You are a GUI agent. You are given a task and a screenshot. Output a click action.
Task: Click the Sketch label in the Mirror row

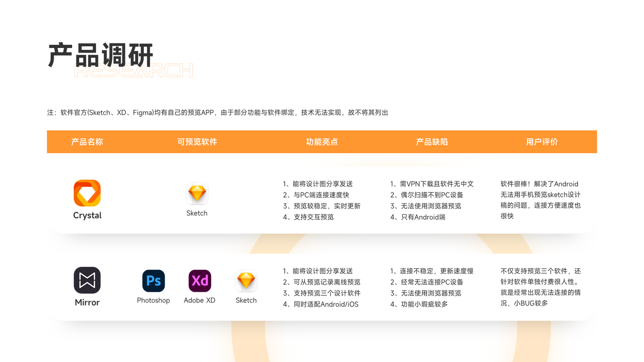coord(246,300)
